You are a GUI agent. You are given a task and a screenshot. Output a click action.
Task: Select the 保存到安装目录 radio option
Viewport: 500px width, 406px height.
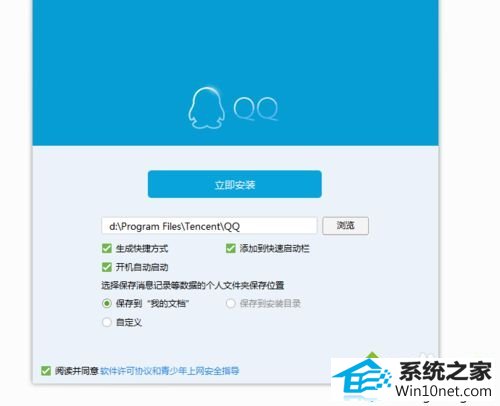(231, 304)
